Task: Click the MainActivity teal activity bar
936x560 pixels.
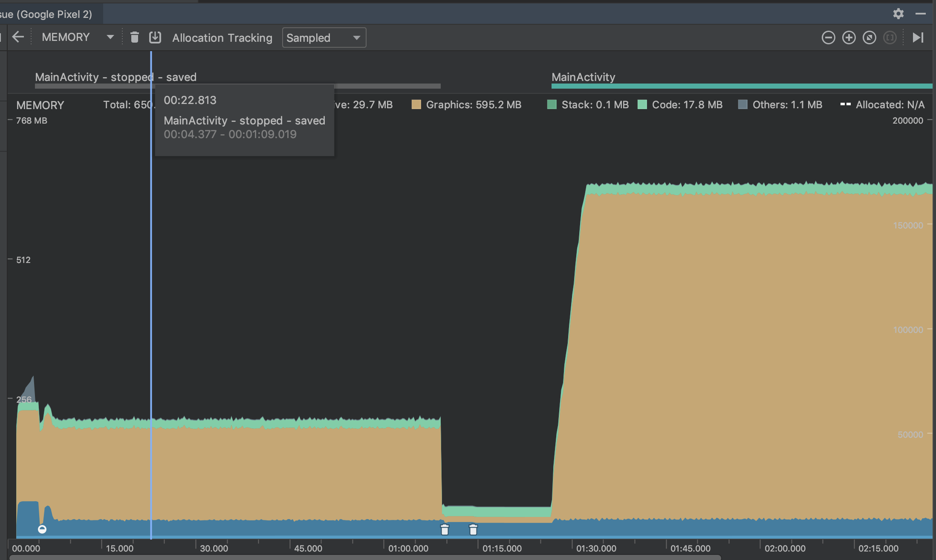Action: click(x=742, y=86)
